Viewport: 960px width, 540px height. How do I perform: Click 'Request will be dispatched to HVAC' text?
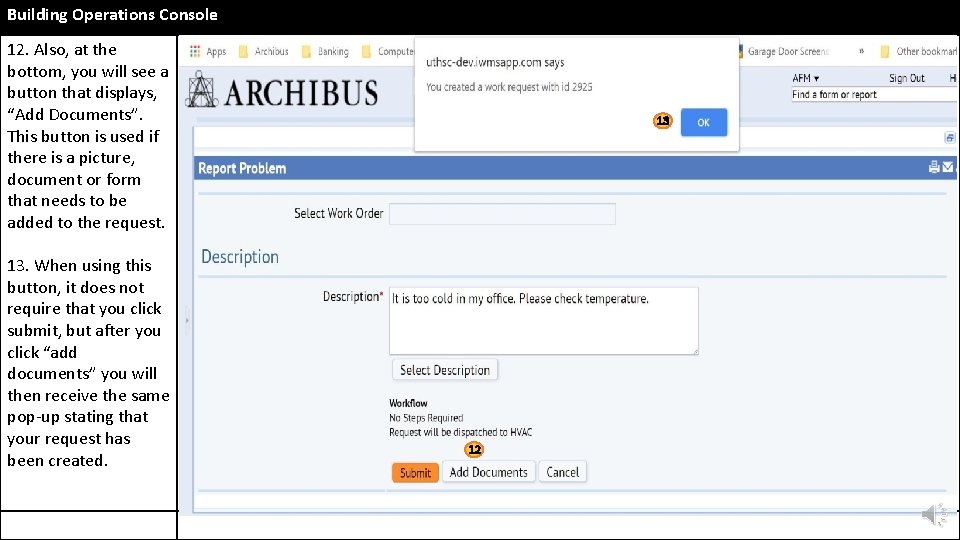coord(460,432)
